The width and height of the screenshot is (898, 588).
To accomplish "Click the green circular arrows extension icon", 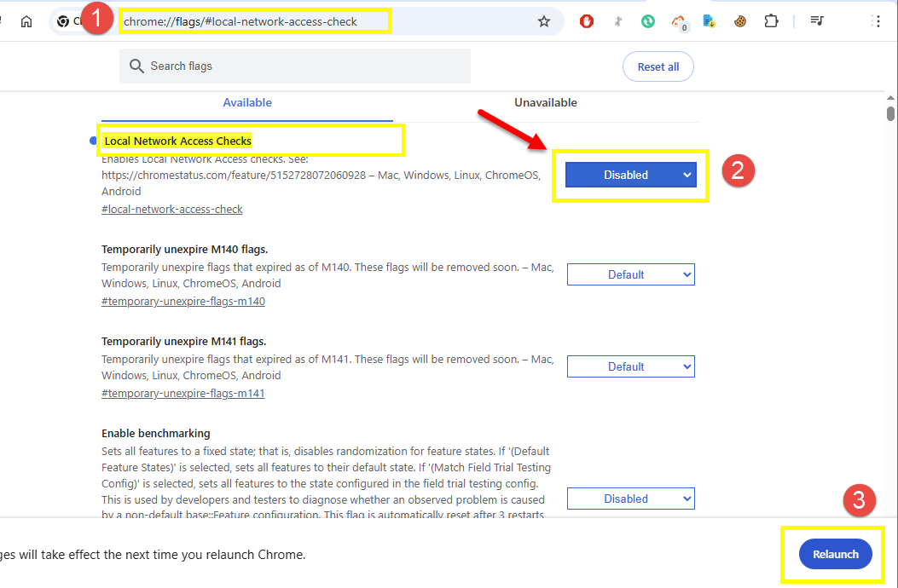I will [x=648, y=22].
